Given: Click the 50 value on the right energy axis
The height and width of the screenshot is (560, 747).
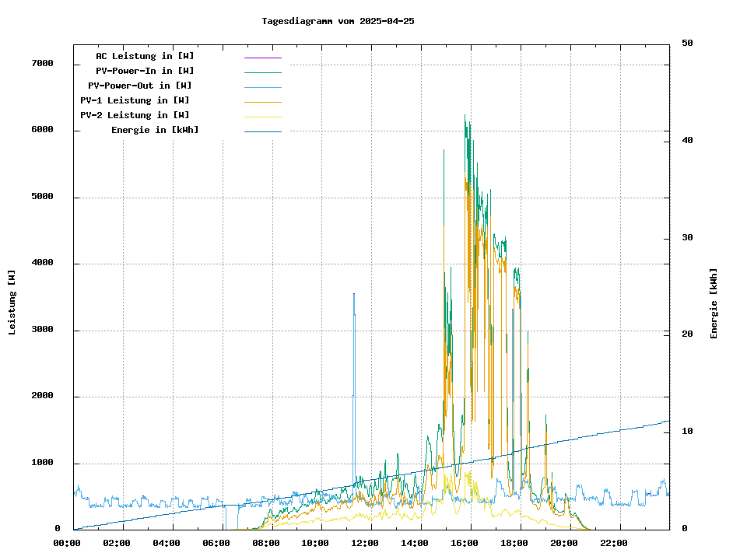Looking at the screenshot, I should click(687, 44).
